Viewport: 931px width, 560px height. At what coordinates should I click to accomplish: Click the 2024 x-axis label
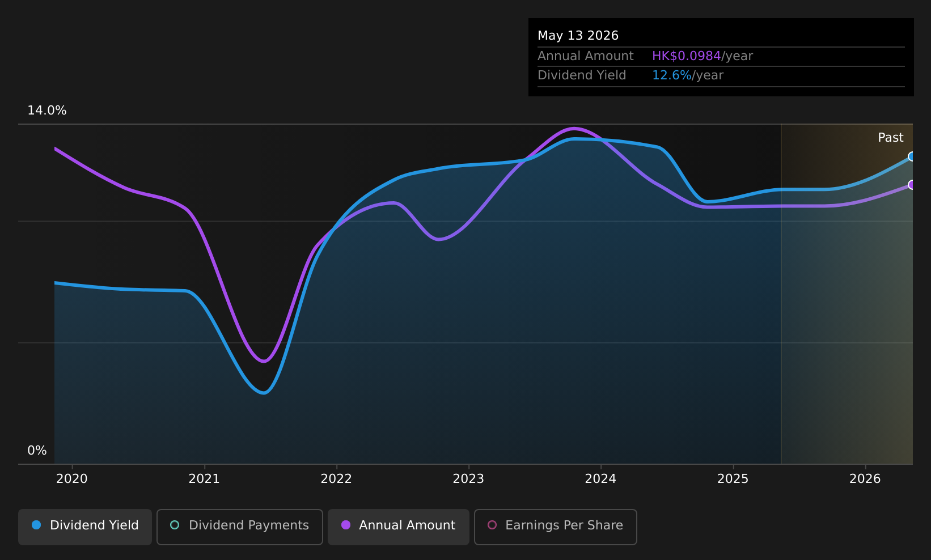pos(600,479)
